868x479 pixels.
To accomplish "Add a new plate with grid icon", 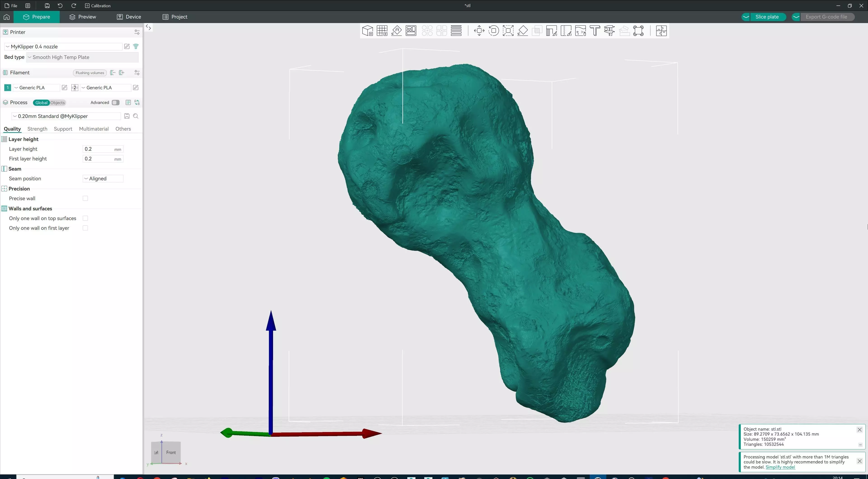I will [382, 31].
